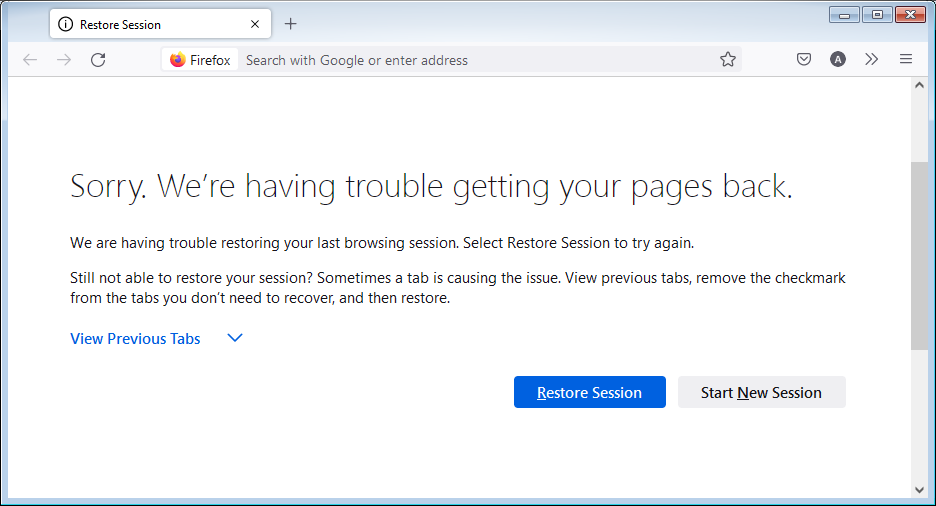The height and width of the screenshot is (506, 936).
Task: Expand the toolbar overflow chevron menu
Action: [872, 60]
